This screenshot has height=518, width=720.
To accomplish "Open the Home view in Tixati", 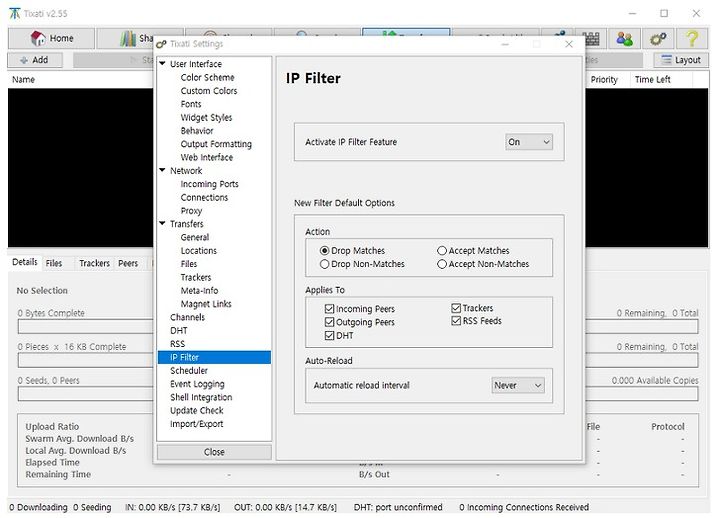I will pyautogui.click(x=51, y=38).
